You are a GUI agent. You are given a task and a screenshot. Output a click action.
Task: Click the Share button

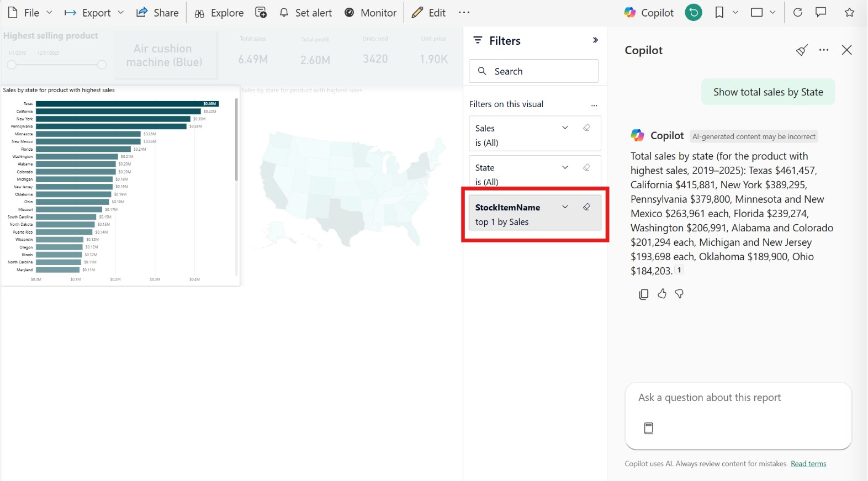(x=157, y=13)
